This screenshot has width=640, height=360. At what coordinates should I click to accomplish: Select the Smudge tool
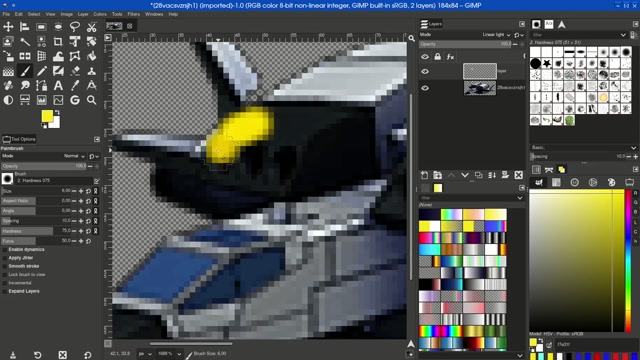point(25,86)
